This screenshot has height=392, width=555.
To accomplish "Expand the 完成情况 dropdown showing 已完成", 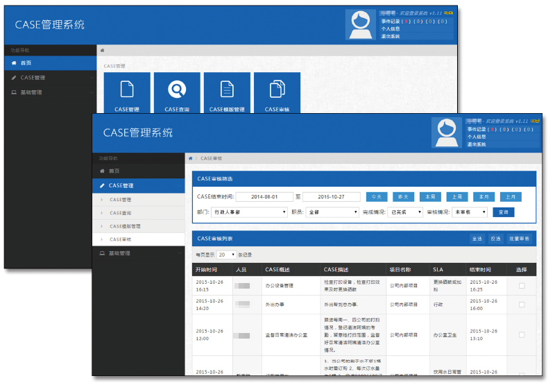I will [x=405, y=212].
